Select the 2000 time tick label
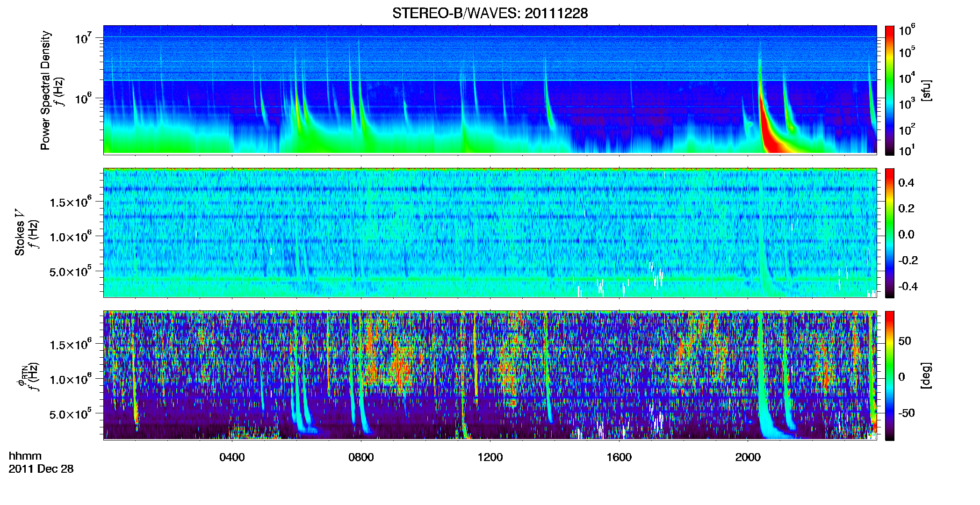980x505 pixels. click(748, 457)
